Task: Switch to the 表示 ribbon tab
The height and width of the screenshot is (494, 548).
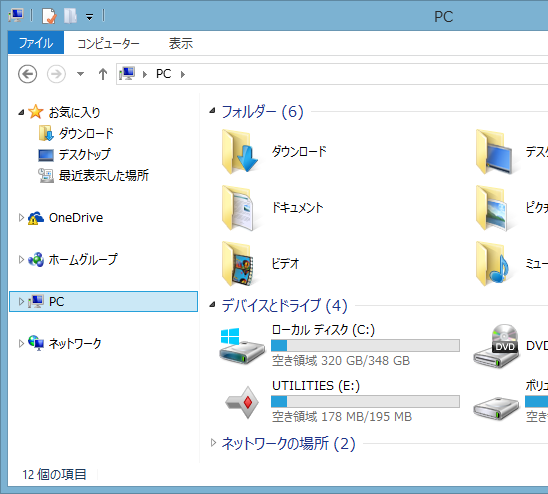Action: [181, 43]
